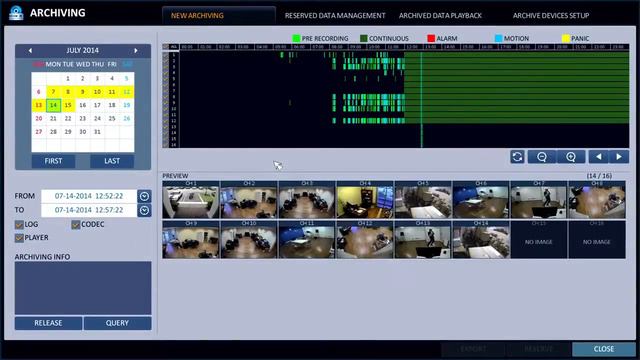Select the CH 6 preview thumbnail
Viewport: 640px width, 360px height.
(x=481, y=200)
